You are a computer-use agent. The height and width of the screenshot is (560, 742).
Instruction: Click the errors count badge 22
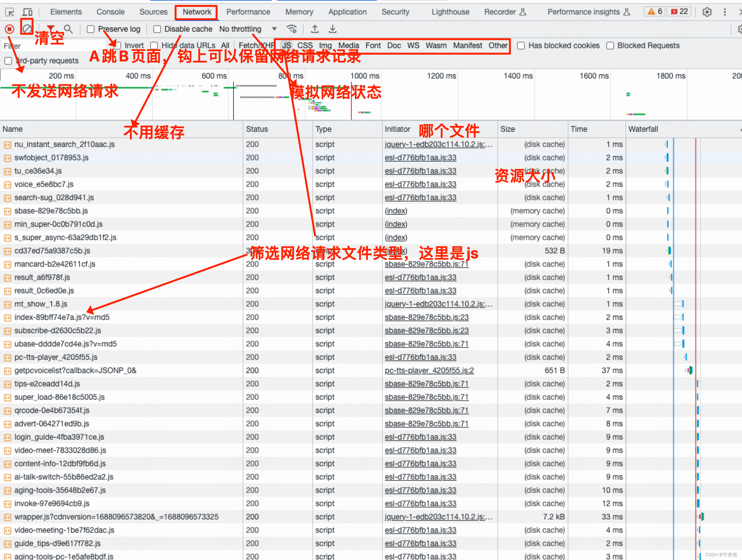click(x=679, y=12)
